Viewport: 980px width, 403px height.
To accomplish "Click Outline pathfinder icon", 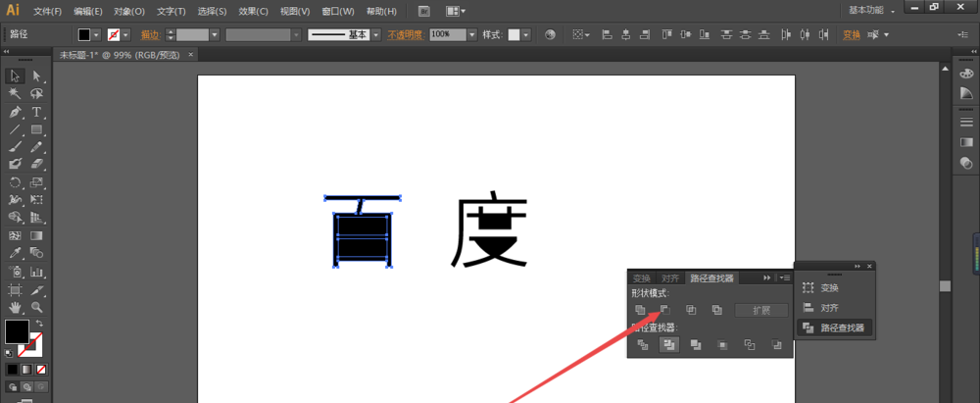I will [750, 344].
